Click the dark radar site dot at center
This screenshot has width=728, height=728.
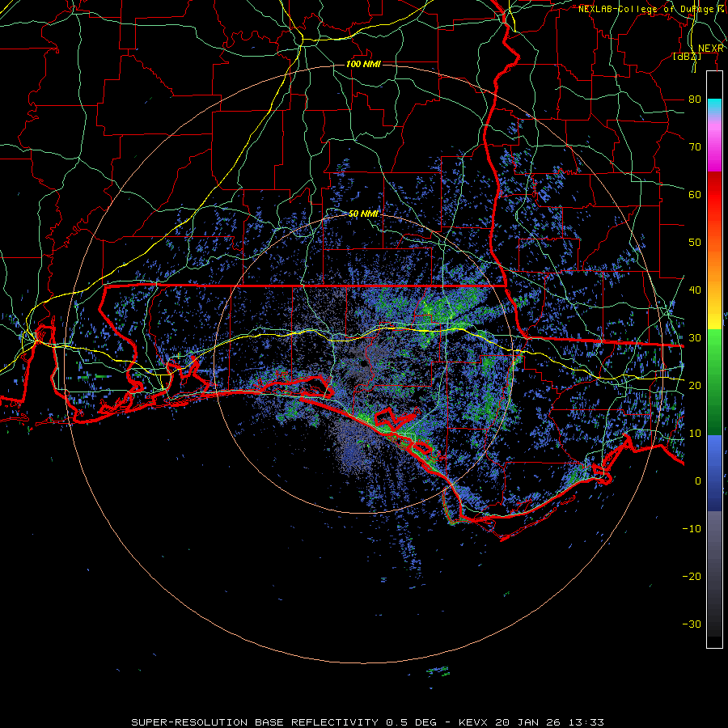tap(364, 364)
